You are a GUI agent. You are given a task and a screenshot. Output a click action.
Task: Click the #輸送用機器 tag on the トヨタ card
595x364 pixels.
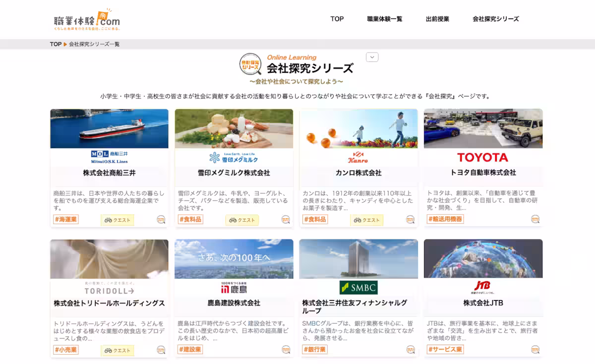(x=446, y=219)
